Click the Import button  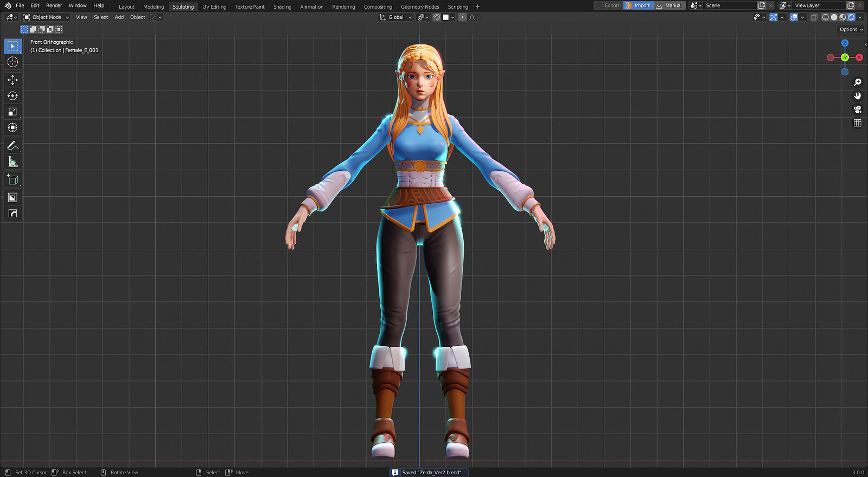(x=638, y=5)
